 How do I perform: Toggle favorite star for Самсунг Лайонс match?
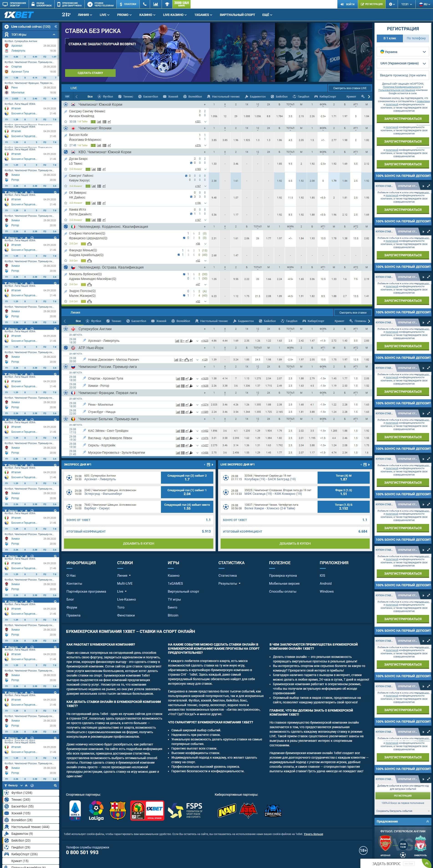tap(66, 186)
